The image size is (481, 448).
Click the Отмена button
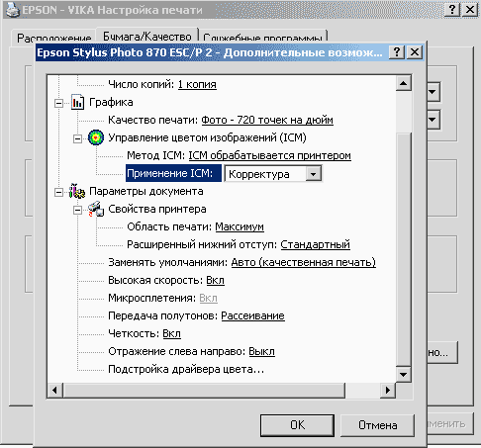point(377,425)
